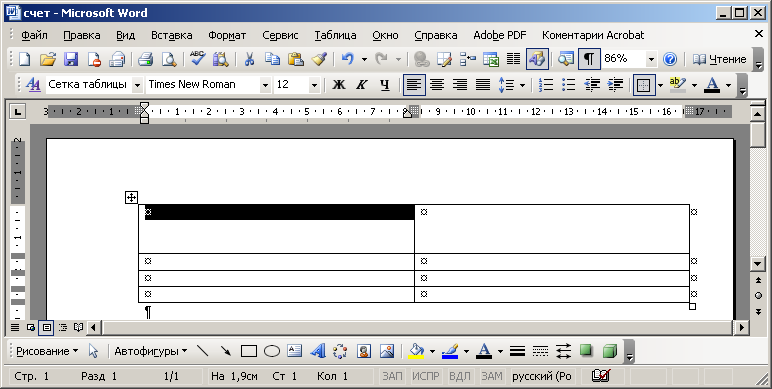
Task: Click the Save floppy disk icon
Action: click(71, 59)
